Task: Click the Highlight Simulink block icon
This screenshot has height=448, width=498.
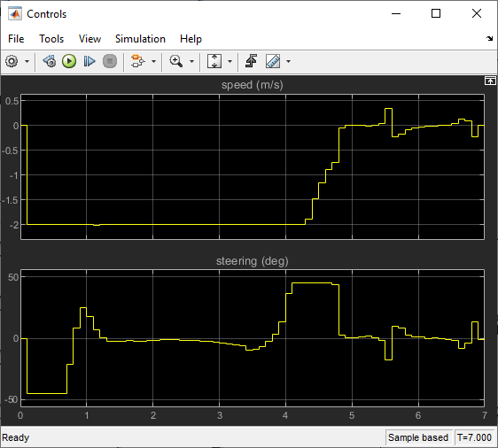Action: (x=138, y=61)
